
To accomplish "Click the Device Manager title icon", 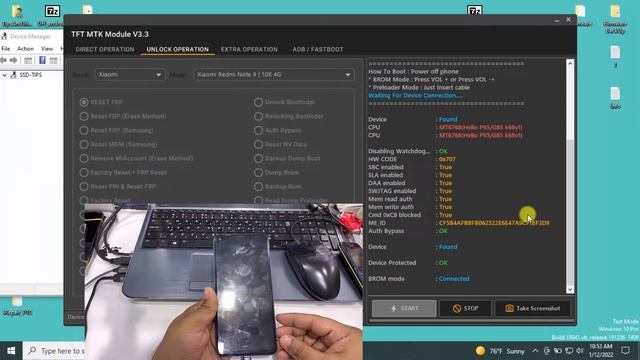I will (x=4, y=36).
